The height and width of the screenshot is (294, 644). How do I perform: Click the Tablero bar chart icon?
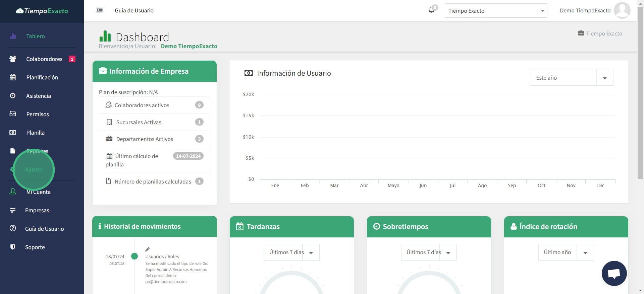[13, 36]
